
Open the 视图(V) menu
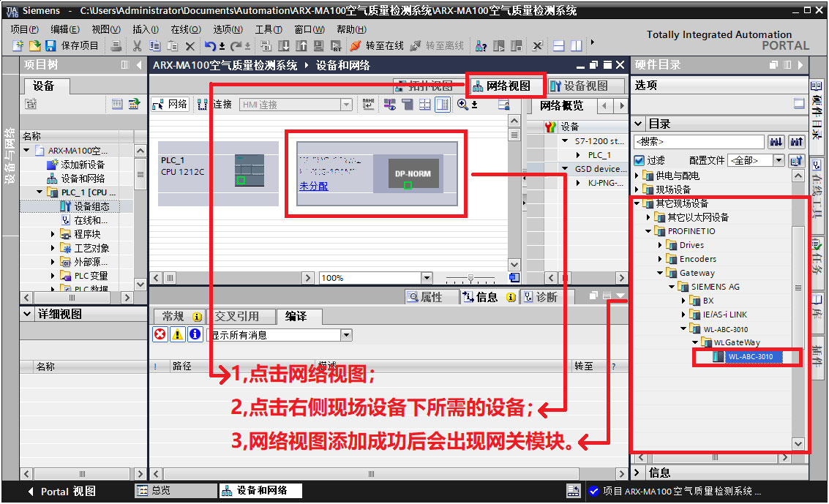(106, 29)
